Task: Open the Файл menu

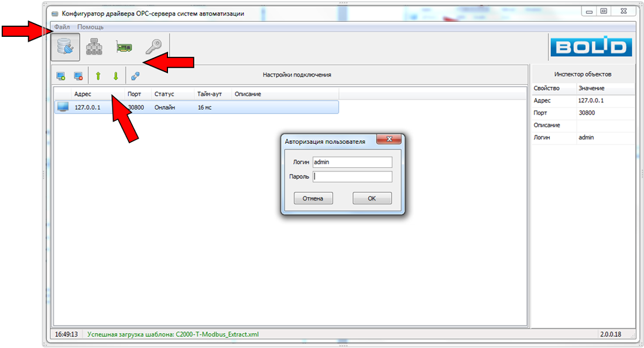Action: (61, 27)
